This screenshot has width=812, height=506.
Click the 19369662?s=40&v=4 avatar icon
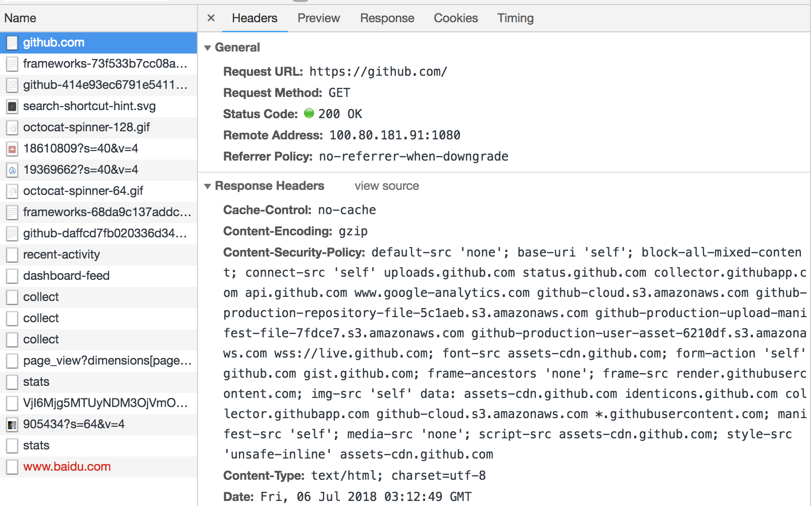pyautogui.click(x=12, y=170)
